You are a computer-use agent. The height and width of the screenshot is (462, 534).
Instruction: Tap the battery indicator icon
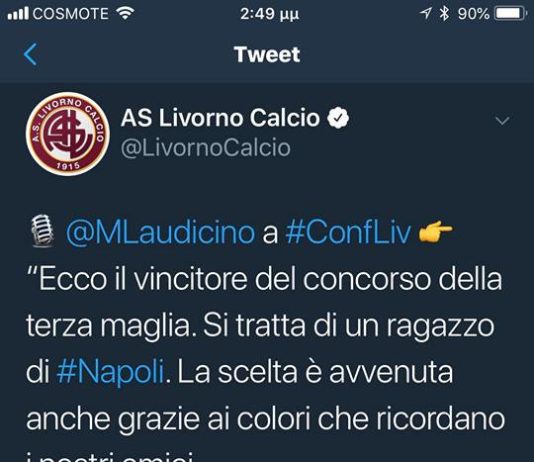[511, 14]
